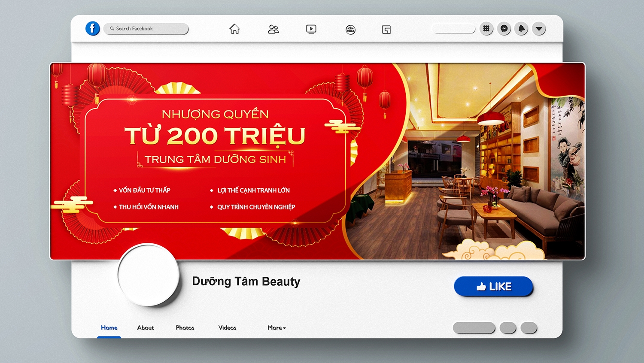This screenshot has height=363, width=644.
Task: Click the blank profile pill in top bar
Action: click(x=453, y=29)
